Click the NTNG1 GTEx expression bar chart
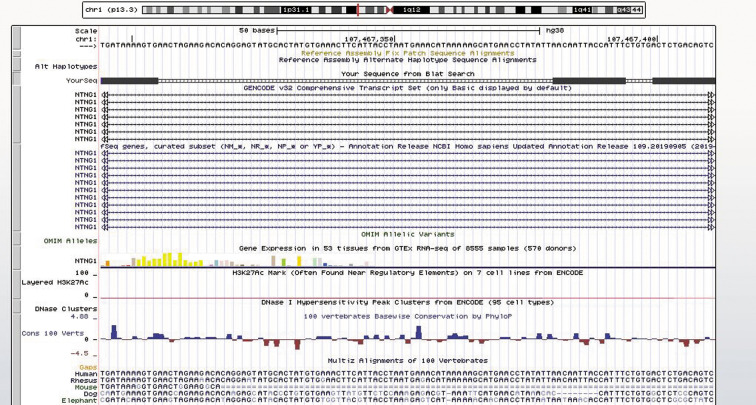Viewport: 756px width, 405px height. coord(236,260)
